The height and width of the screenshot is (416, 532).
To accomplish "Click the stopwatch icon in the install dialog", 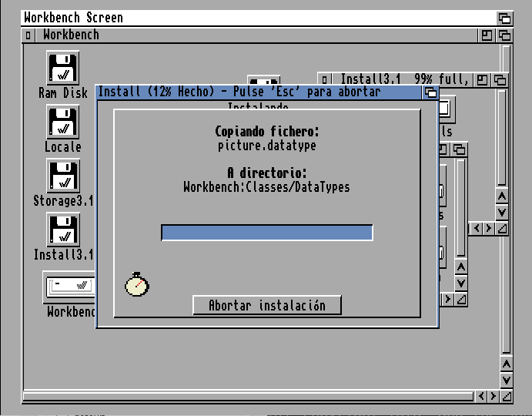I will [x=137, y=283].
